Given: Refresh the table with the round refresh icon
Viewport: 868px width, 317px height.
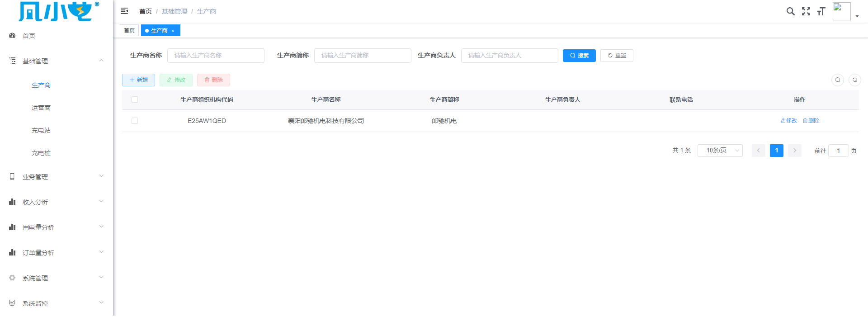Looking at the screenshot, I should 854,80.
